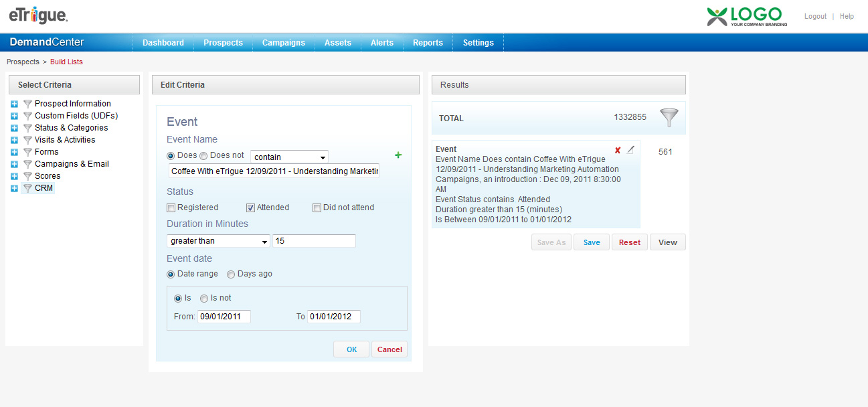Open the 'contain' operator dropdown
This screenshot has width=868, height=407.
tap(289, 157)
